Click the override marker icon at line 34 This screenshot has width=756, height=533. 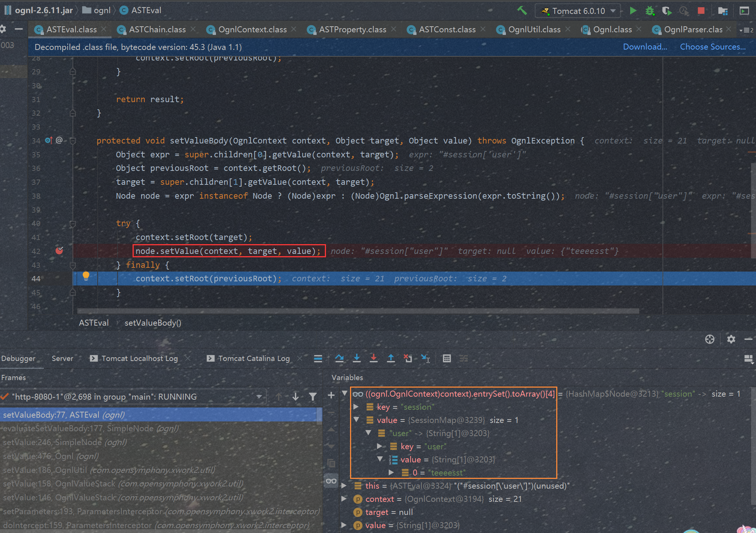point(49,140)
